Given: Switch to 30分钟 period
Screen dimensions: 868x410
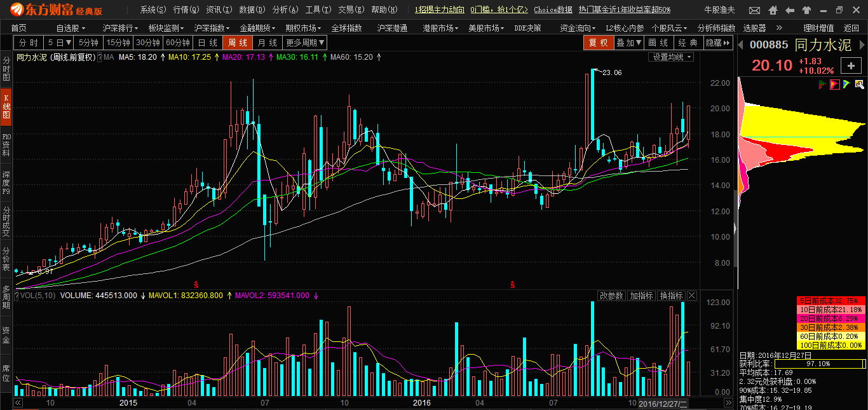Looking at the screenshot, I should [149, 43].
